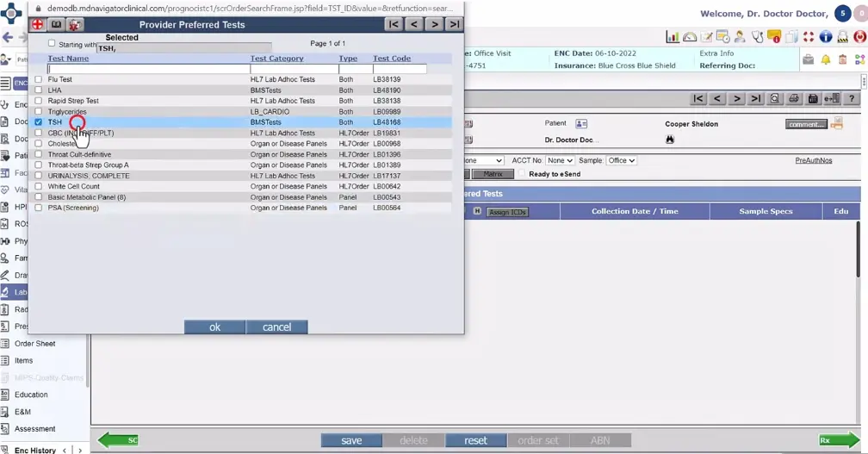The height and width of the screenshot is (454, 868).
Task: Sort by Test Name column header
Action: (x=68, y=58)
